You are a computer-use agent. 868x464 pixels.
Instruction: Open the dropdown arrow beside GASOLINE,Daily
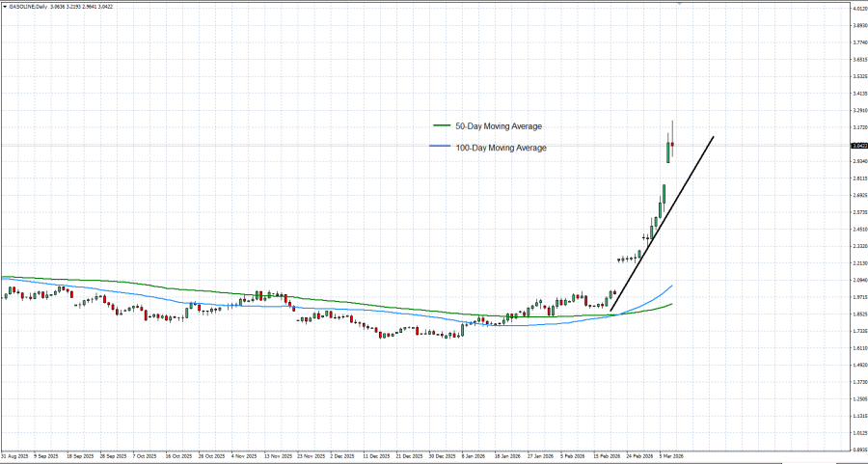pos(5,6)
